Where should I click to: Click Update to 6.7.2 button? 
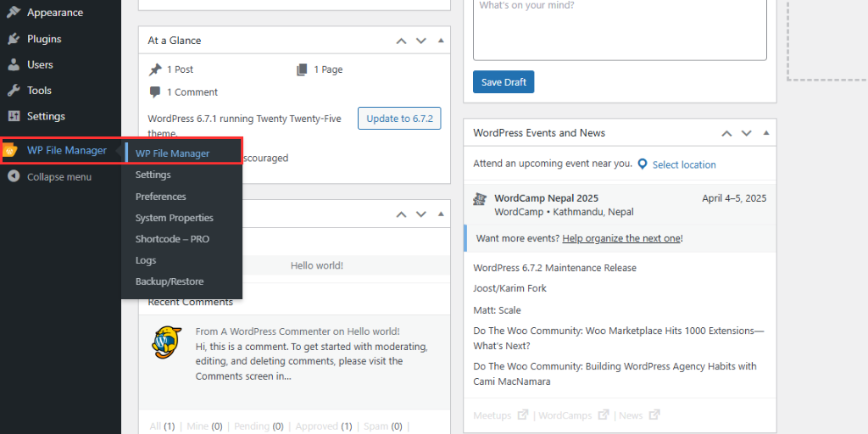[x=399, y=119]
